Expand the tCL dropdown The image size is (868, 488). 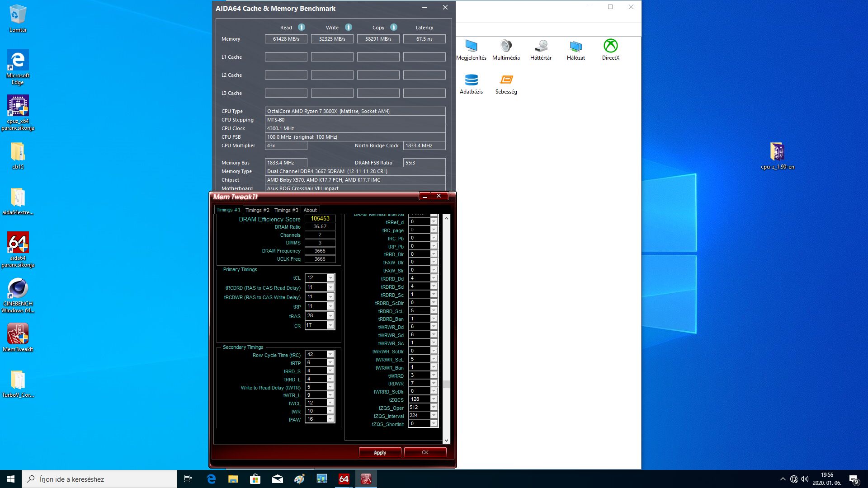coord(330,278)
